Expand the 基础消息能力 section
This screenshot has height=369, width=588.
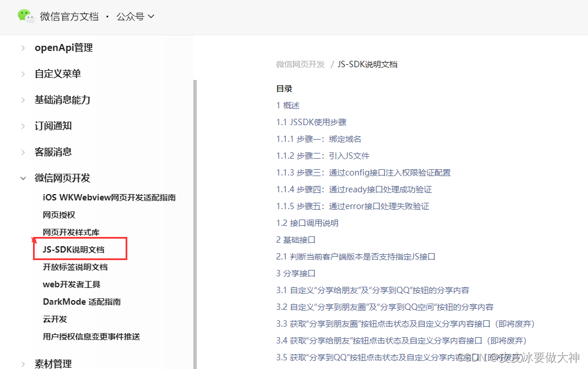point(64,100)
